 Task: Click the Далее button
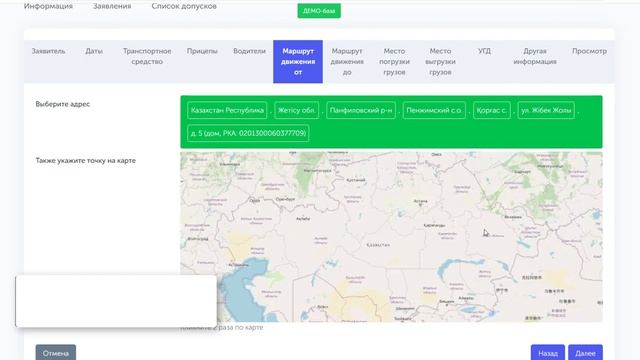pos(585,353)
